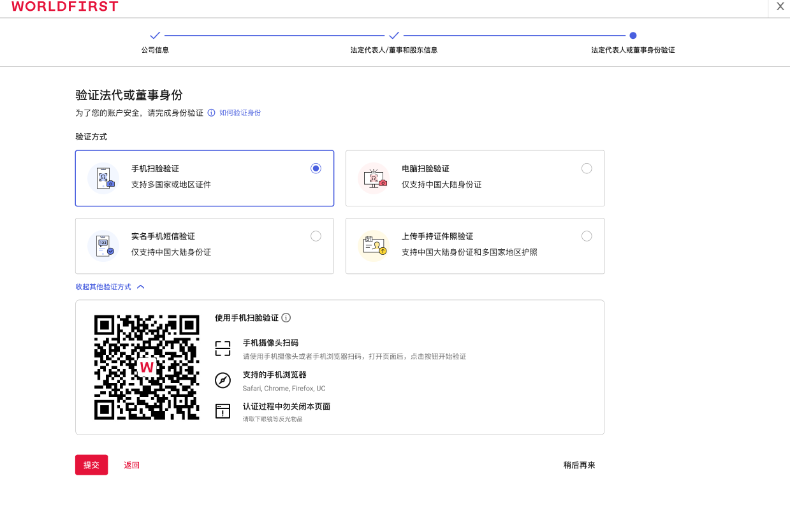Enable 实名手机短信验证 option
The width and height of the screenshot is (790, 532).
tap(316, 236)
